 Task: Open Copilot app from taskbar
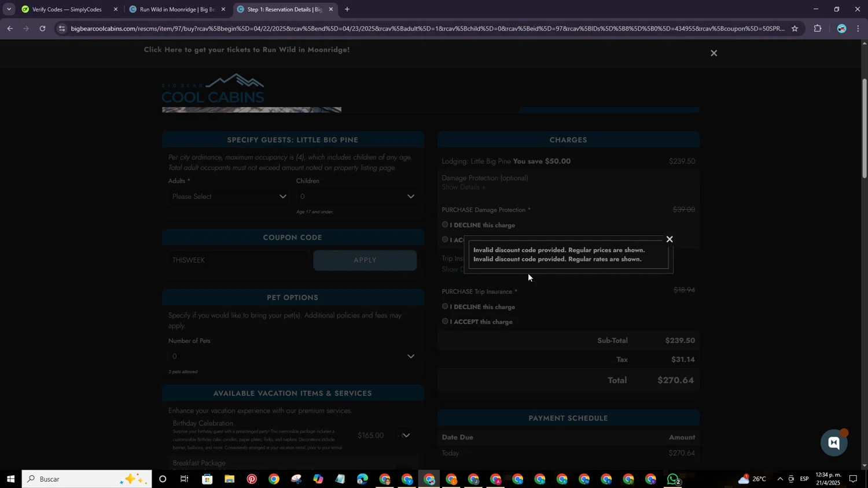[318, 479]
